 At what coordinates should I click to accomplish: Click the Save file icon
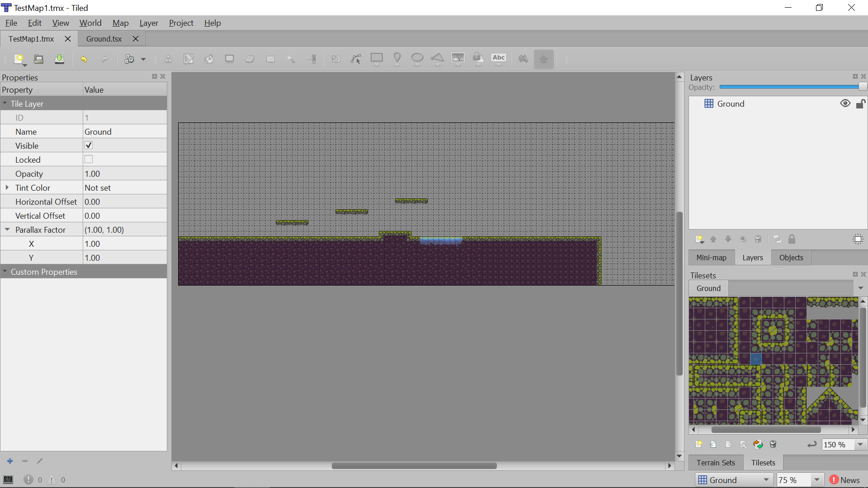click(x=59, y=59)
